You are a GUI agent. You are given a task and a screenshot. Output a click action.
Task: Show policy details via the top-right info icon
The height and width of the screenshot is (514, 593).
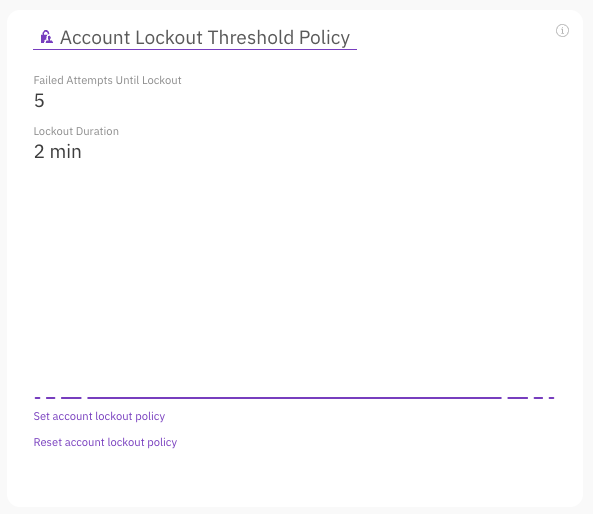pos(562,31)
